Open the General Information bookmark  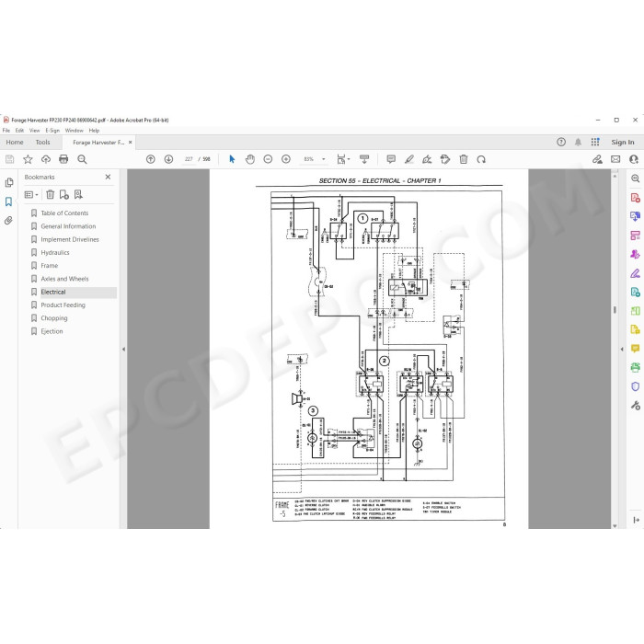(68, 226)
